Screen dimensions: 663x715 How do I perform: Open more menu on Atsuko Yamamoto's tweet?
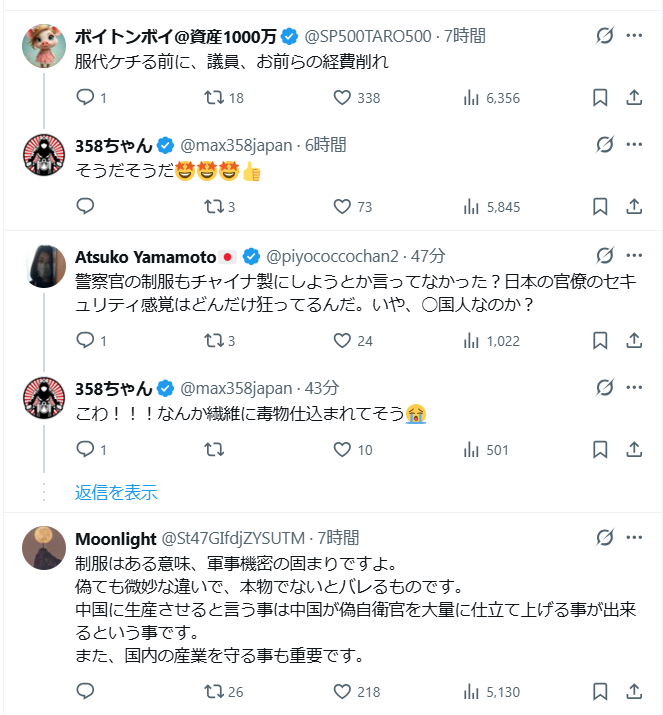(x=634, y=254)
